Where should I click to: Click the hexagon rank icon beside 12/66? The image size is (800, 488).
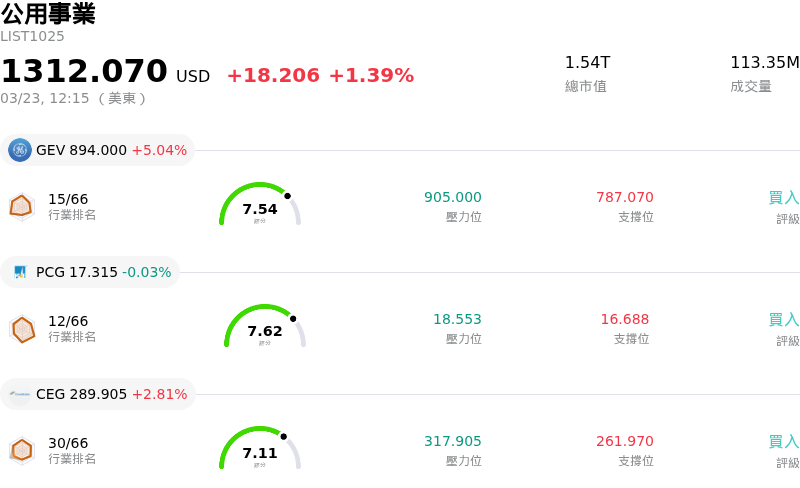tap(22, 328)
